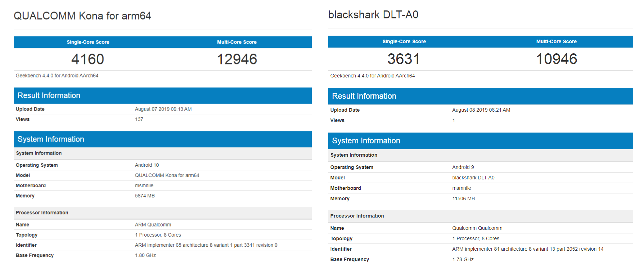The height and width of the screenshot is (268, 644).
Task: Select upload date August 08 2019 06:21 AM
Action: point(481,110)
